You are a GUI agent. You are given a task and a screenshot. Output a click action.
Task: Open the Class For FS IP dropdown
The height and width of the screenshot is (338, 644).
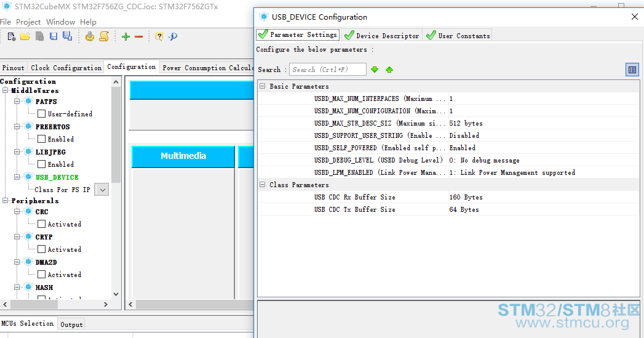pyautogui.click(x=102, y=190)
